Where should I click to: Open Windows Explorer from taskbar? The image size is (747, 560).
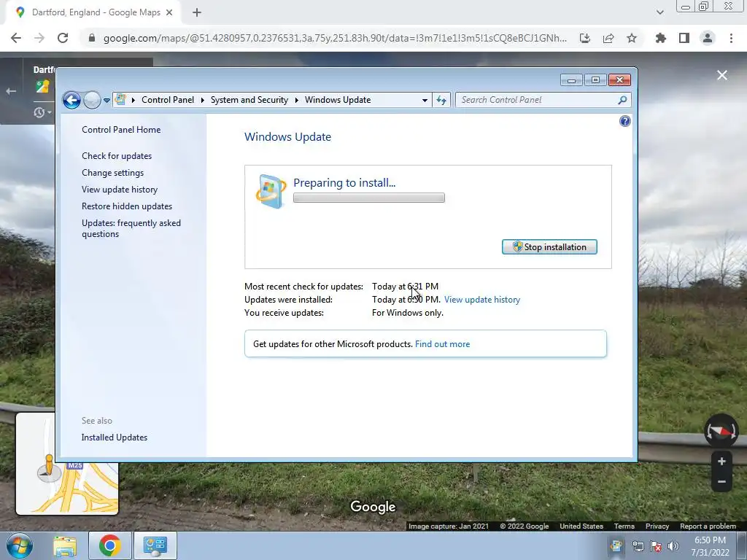pyautogui.click(x=65, y=546)
